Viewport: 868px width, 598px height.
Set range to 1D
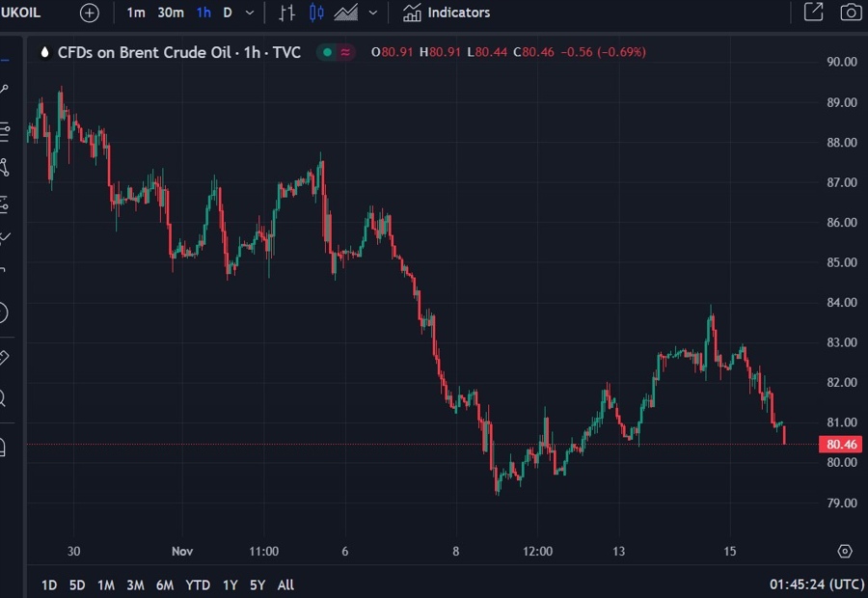(49, 585)
